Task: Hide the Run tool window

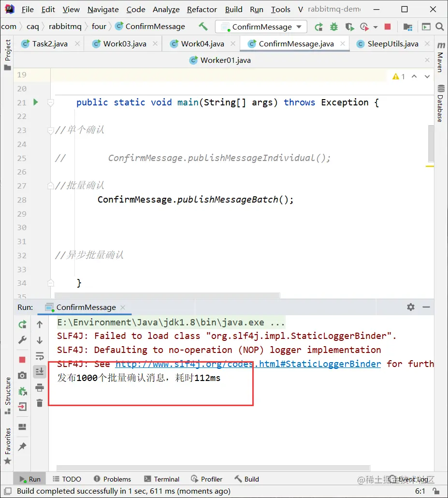Action: coord(426,307)
